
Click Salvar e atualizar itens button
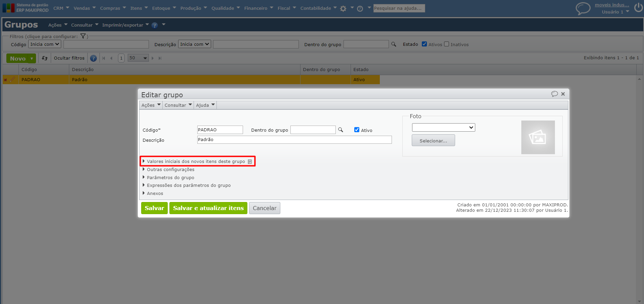[x=208, y=208]
